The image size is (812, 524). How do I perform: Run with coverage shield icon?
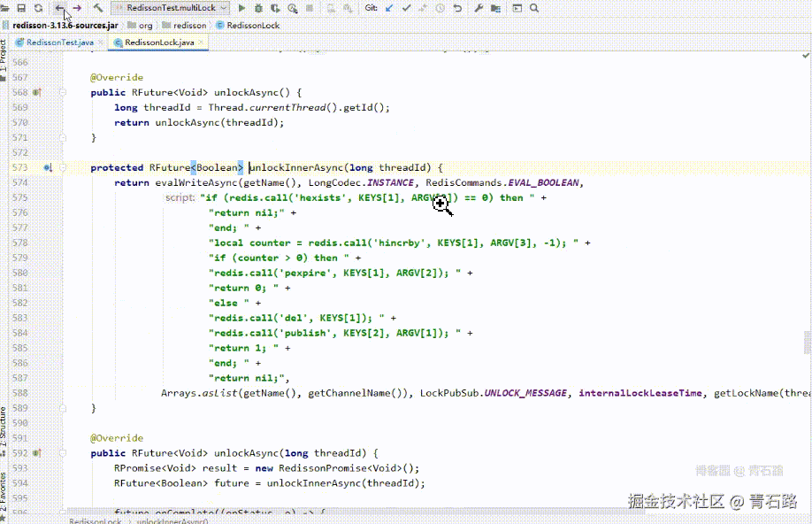pos(275,8)
